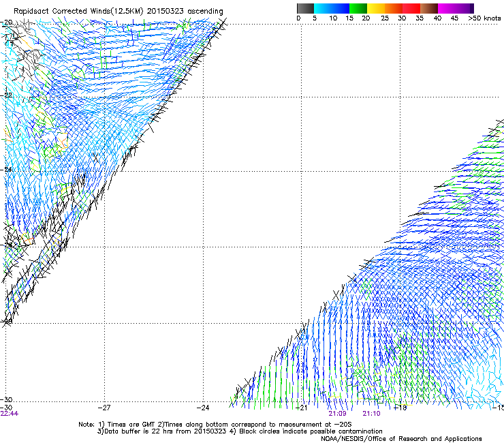The width and height of the screenshot is (504, 443).
Task: Pick the brown 35-40 knots legend segment
Action: tap(429, 8)
